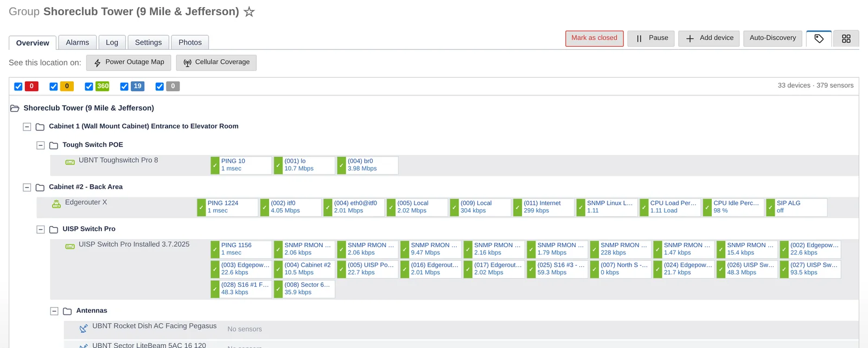Open the Cellular Coverage map

point(216,62)
